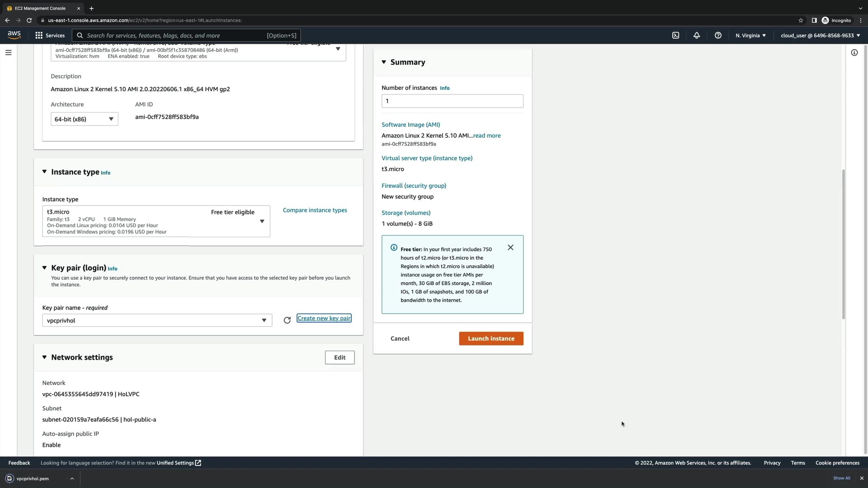This screenshot has width=868, height=488.
Task: Click Edit in Network settings
Action: click(x=340, y=357)
